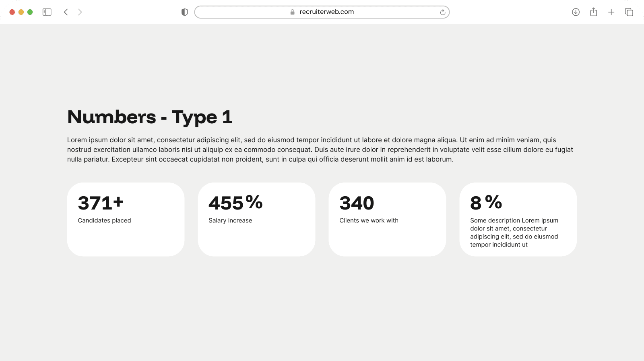This screenshot has height=361, width=644.
Task: Show the downloads list
Action: point(576,12)
